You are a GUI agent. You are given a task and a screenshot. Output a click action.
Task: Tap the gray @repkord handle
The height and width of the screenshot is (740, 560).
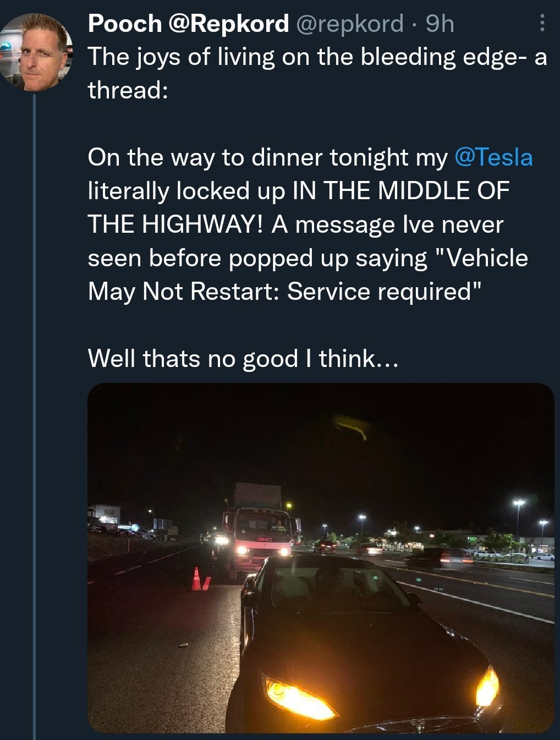tap(349, 23)
